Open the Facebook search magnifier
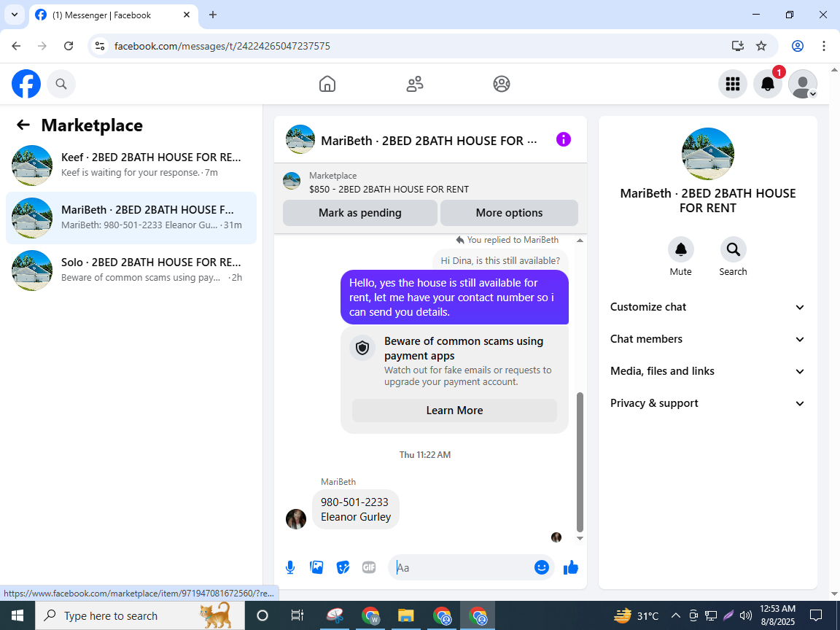Screen dimensions: 840x630 pyautogui.click(x=61, y=84)
